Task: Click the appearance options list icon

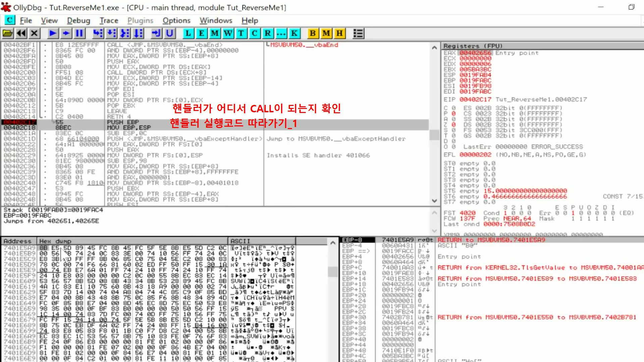Action: click(358, 33)
